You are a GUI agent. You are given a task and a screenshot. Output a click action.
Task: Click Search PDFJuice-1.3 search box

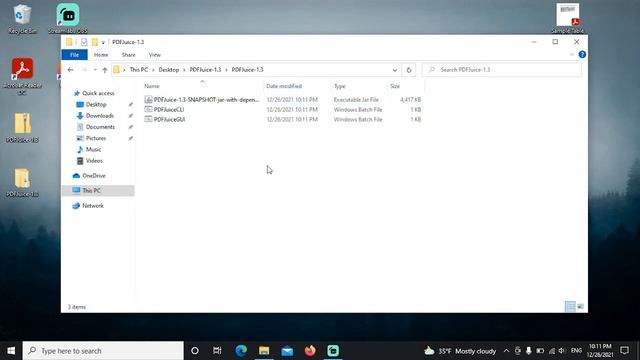click(502, 70)
